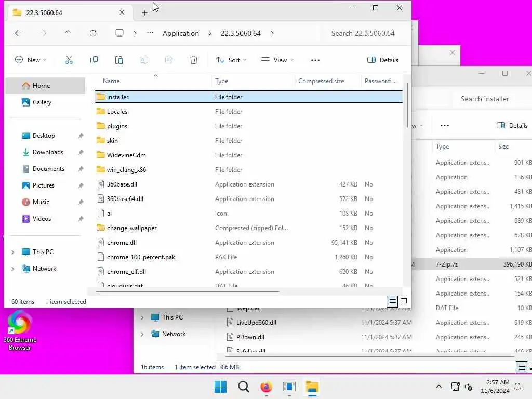This screenshot has width=532, height=399.
Task: Select the WidevineCdm folder
Action: [x=248, y=155]
